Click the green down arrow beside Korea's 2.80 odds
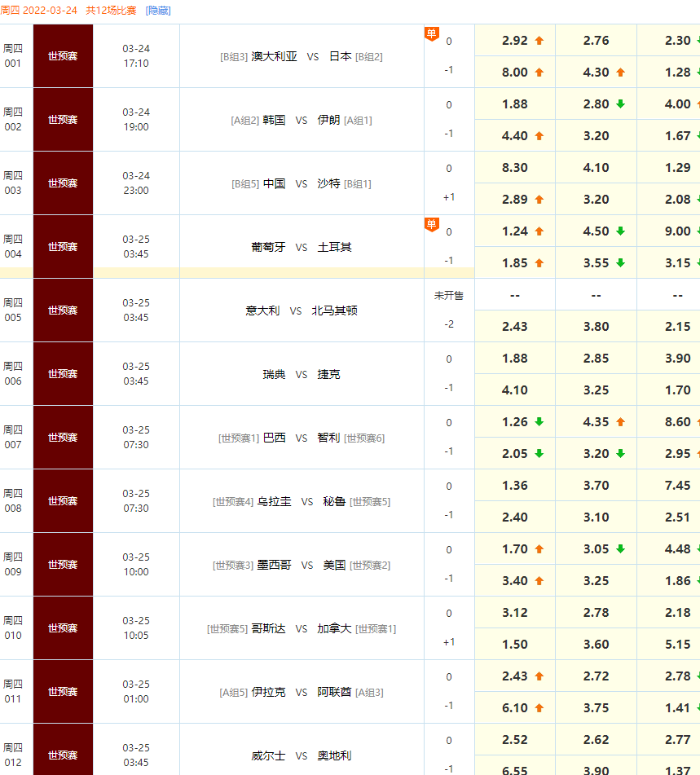 (x=619, y=104)
